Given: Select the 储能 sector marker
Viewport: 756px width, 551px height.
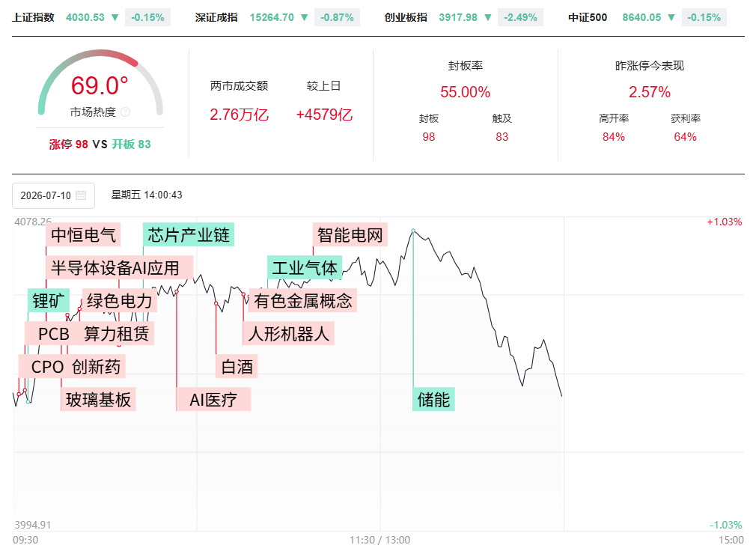Looking at the screenshot, I should pyautogui.click(x=433, y=400).
